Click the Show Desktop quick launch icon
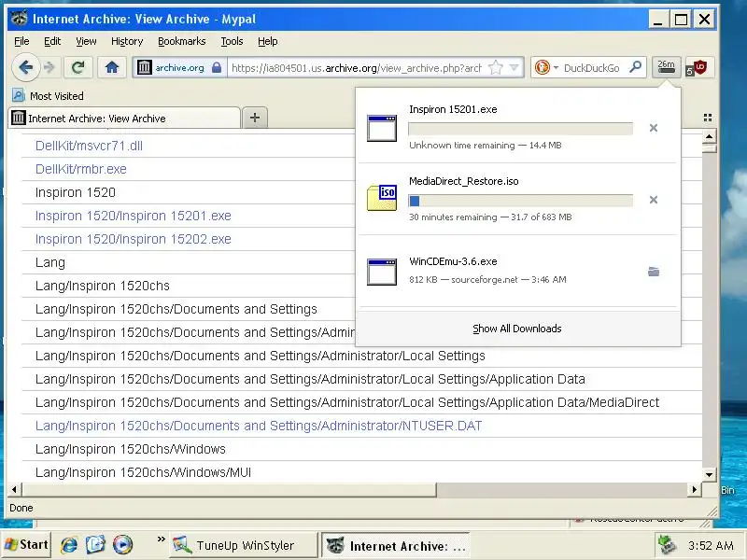Screen dimensions: 747x560 [x=95, y=545]
